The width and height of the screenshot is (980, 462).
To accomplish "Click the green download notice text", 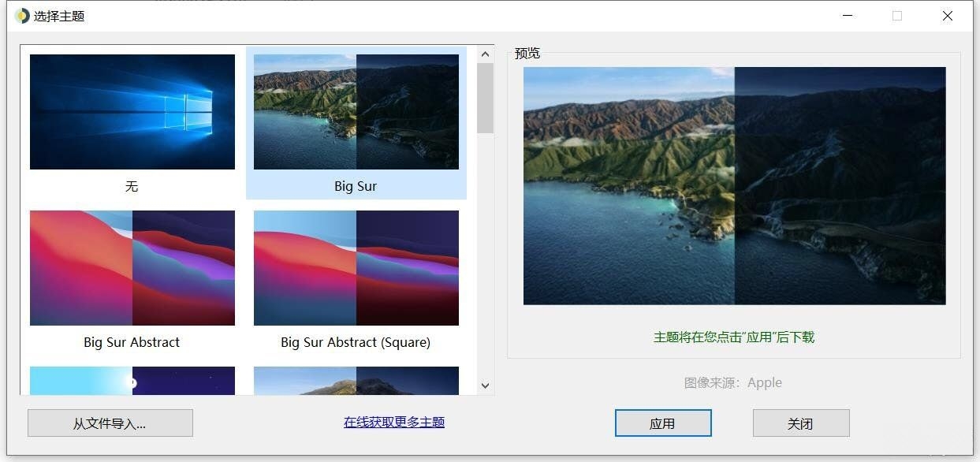I will click(x=734, y=337).
